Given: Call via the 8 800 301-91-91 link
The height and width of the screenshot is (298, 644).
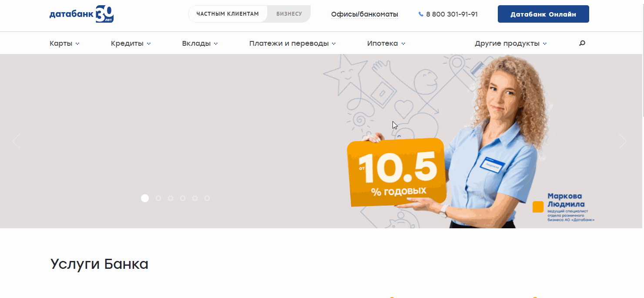Looking at the screenshot, I should [x=452, y=14].
